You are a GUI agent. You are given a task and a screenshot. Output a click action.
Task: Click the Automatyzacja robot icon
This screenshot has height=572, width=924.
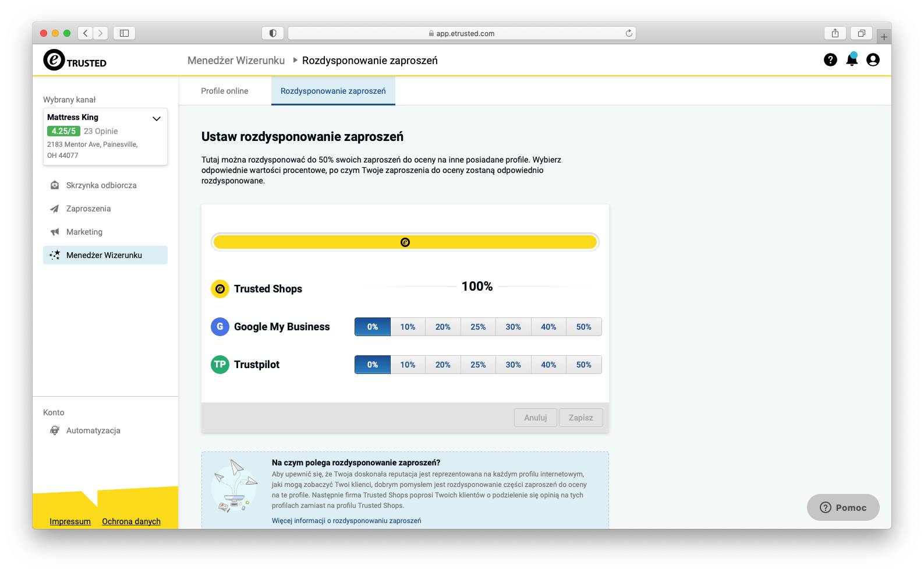[55, 430]
